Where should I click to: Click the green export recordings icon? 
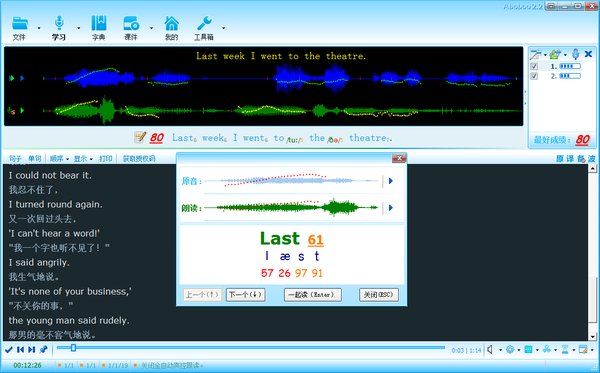coord(555,54)
